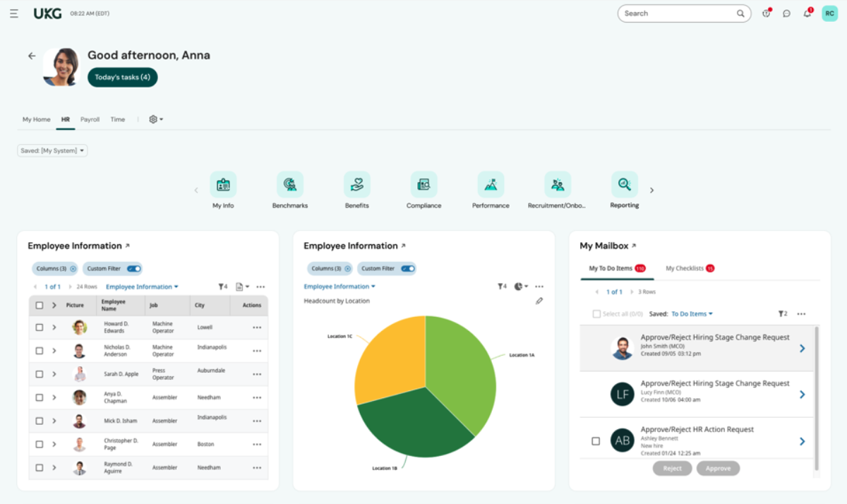Click the pencil edit icon on chart

pos(539,301)
